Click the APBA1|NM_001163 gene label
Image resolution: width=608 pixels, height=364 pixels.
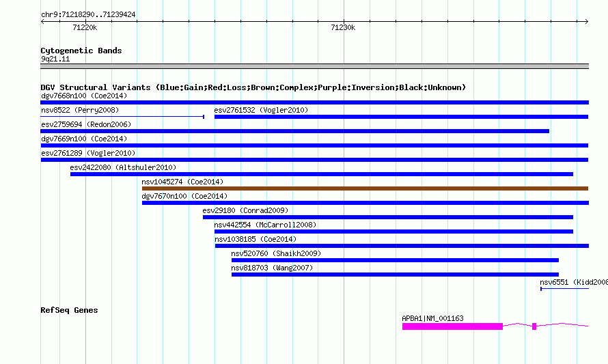[x=432, y=318]
